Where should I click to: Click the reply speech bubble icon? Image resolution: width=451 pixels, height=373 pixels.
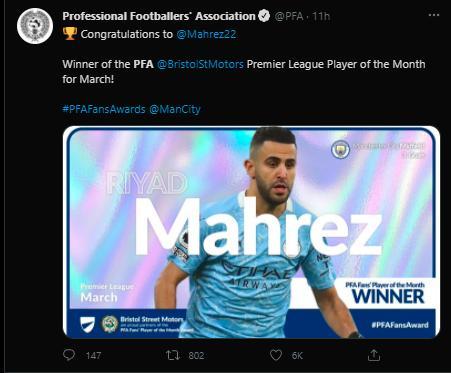[69, 355]
